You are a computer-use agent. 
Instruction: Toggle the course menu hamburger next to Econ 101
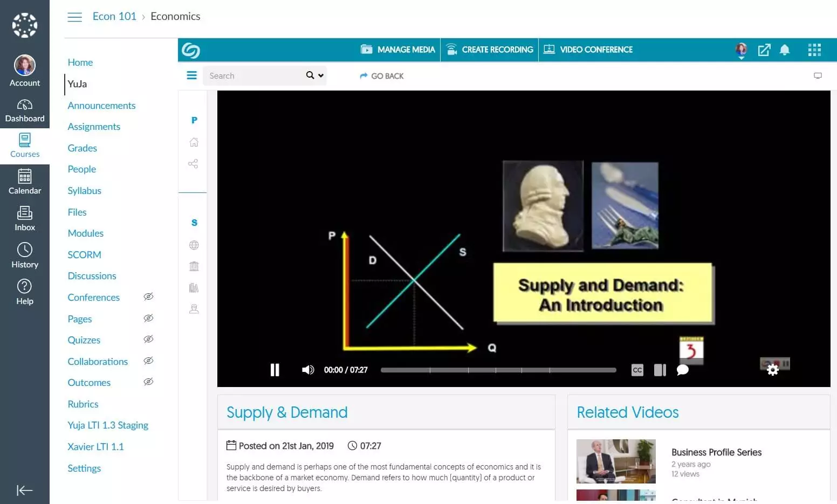pyautogui.click(x=75, y=17)
